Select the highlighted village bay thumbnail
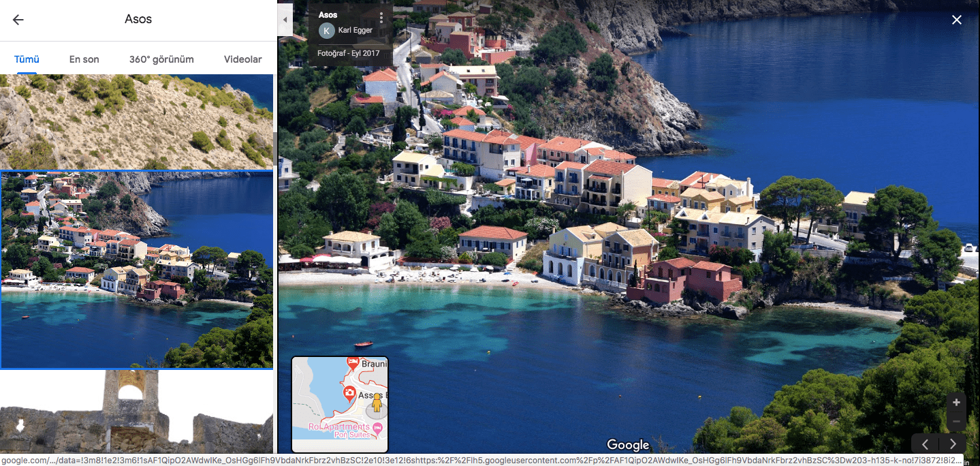 (x=136, y=269)
